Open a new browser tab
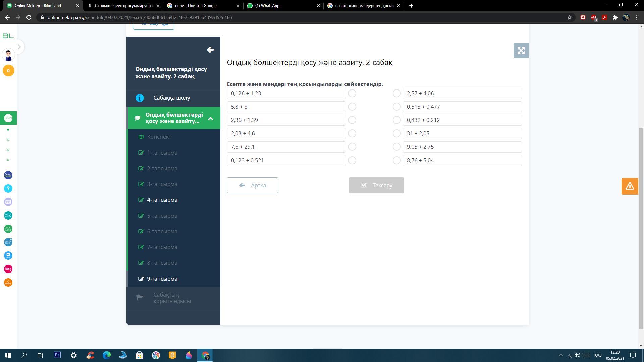 pyautogui.click(x=411, y=6)
